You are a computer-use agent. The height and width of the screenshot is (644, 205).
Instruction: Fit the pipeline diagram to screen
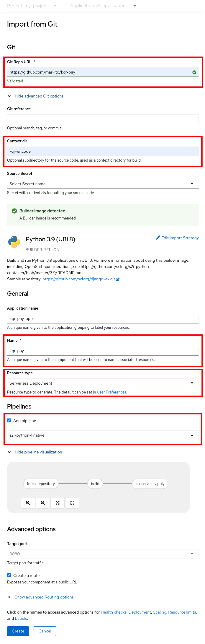[x=58, y=503]
